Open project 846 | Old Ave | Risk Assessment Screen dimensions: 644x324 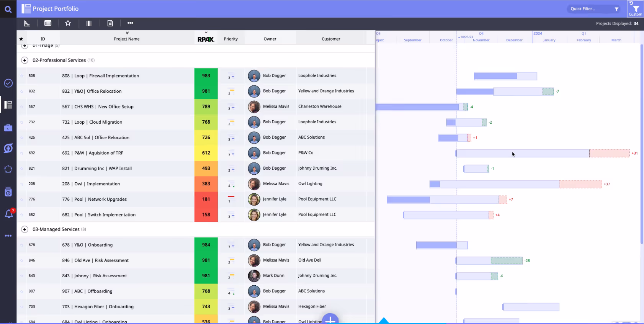(x=95, y=260)
